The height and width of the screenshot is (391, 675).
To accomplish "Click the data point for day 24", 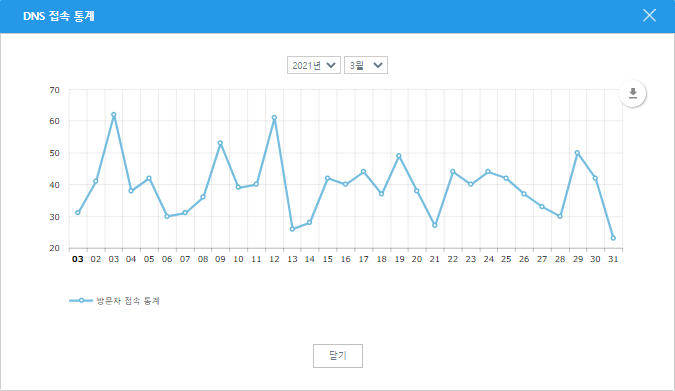I will point(488,171).
